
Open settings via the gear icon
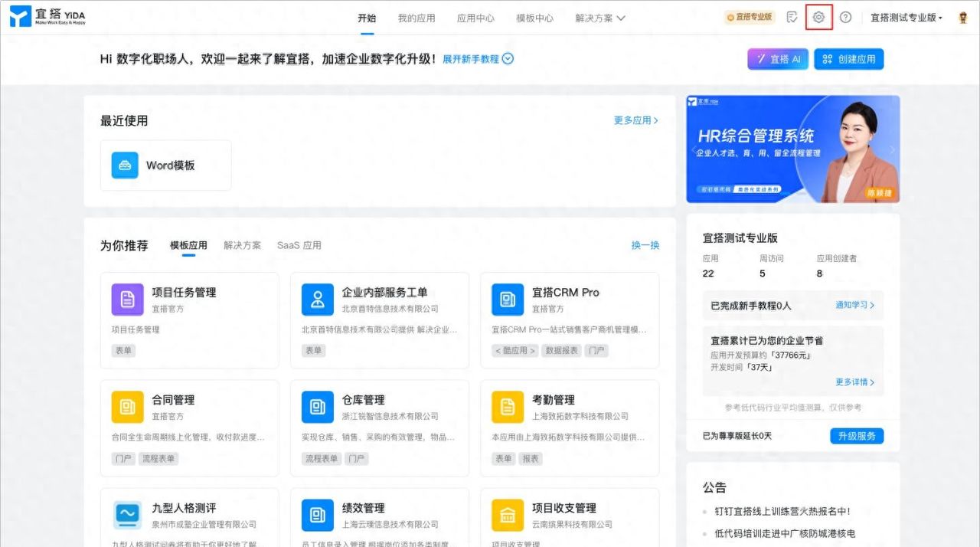(818, 17)
